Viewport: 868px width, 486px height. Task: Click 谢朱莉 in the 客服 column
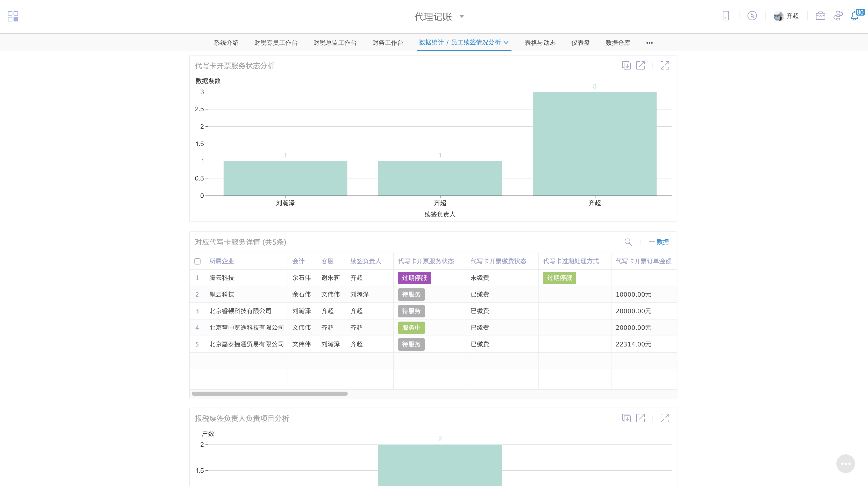point(330,278)
